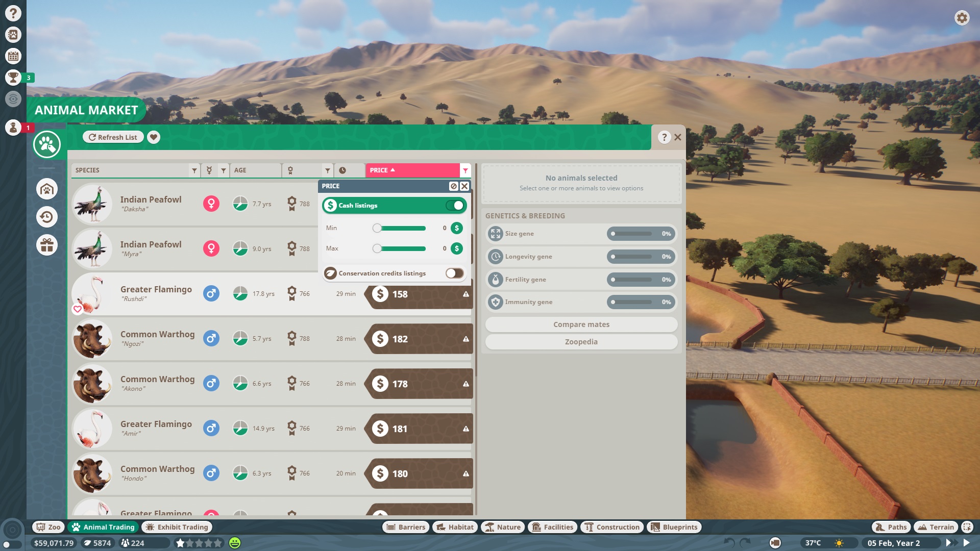Adjust the Max price slider
Viewport: 980px width, 551px height.
401,248
